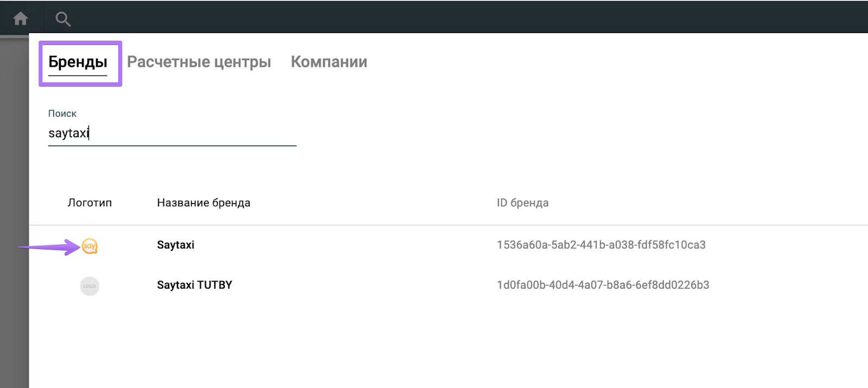The image size is (868, 388).
Task: Click the Saytaxi orange brand logo
Action: coord(90,246)
